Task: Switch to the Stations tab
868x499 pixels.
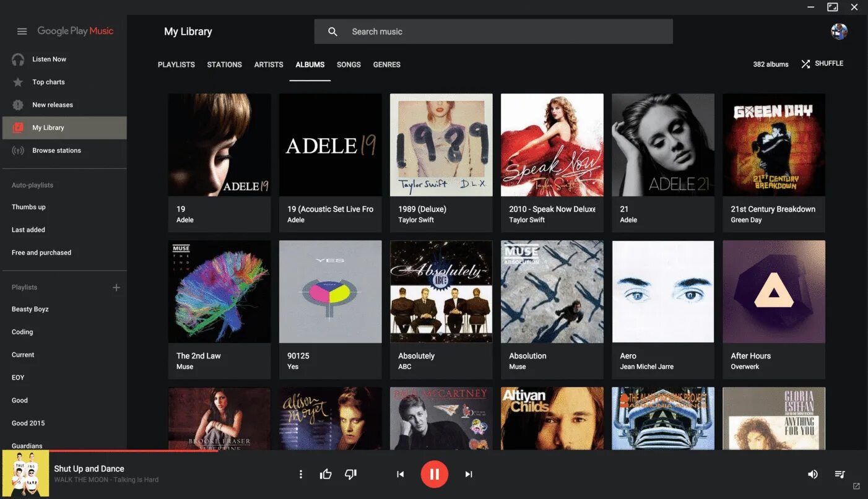Action: pyautogui.click(x=224, y=64)
